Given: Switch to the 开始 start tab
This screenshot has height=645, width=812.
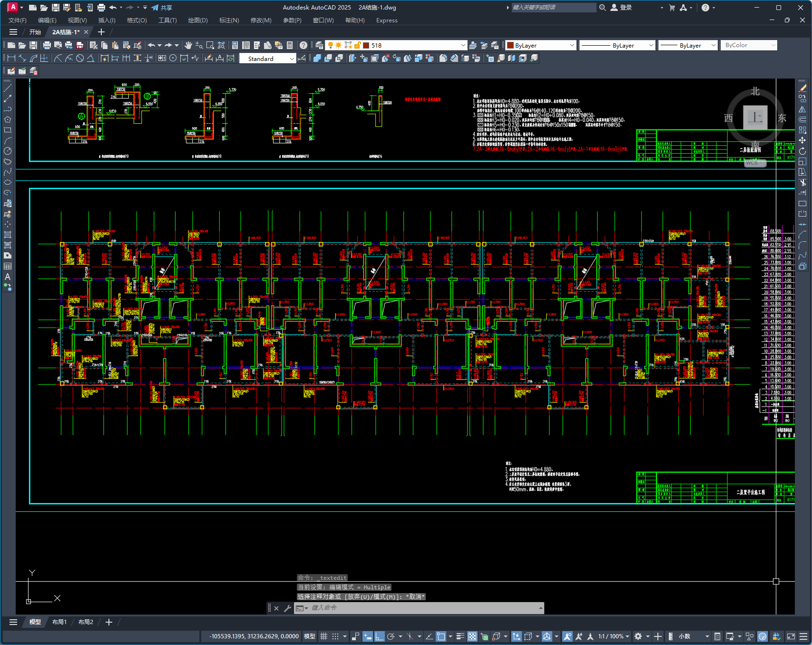Looking at the screenshot, I should point(35,32).
